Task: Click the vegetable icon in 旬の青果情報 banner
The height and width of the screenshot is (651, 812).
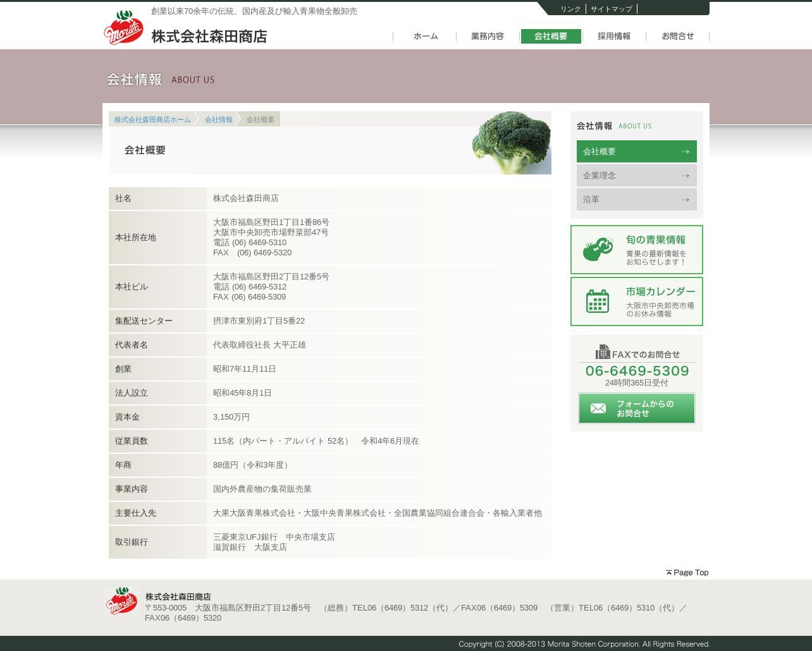Action: click(x=598, y=250)
